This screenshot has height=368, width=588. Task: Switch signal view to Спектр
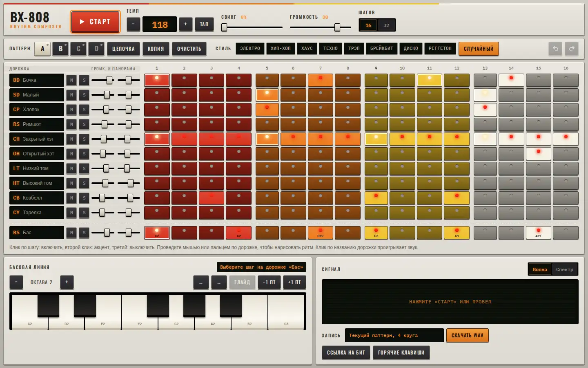click(x=565, y=269)
